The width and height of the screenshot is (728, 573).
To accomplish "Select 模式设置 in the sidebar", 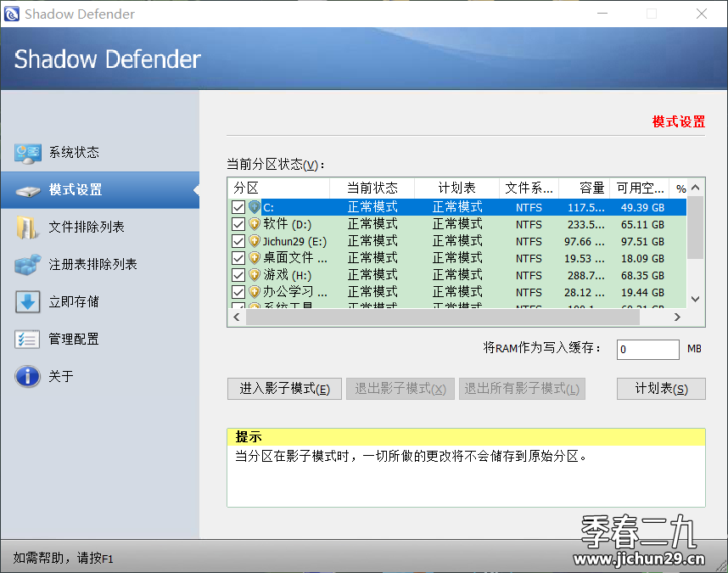I will tap(100, 190).
